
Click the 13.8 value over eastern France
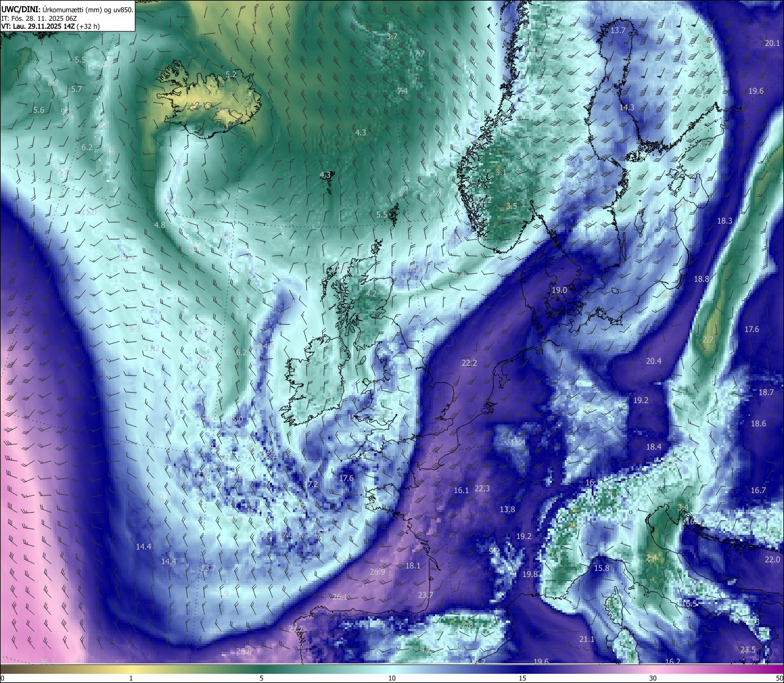tap(507, 509)
